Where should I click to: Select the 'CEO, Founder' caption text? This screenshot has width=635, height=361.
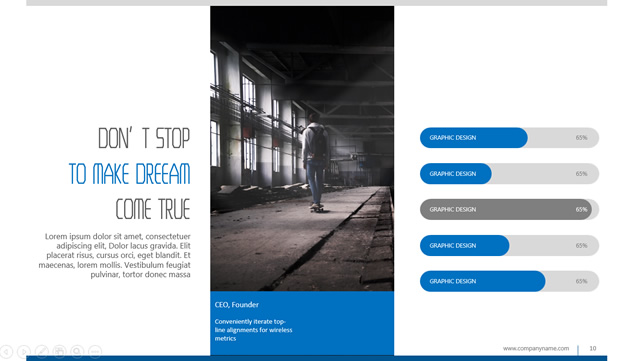[x=237, y=305]
